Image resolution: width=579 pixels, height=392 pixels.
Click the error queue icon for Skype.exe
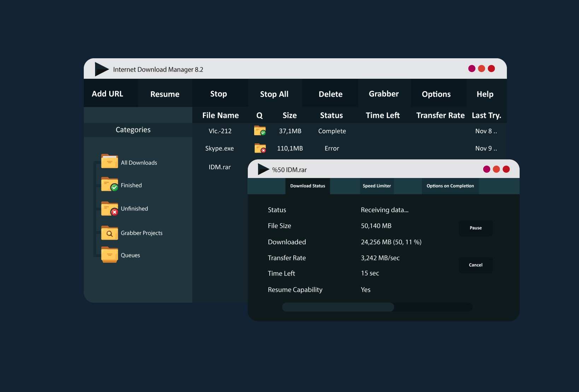pos(260,148)
